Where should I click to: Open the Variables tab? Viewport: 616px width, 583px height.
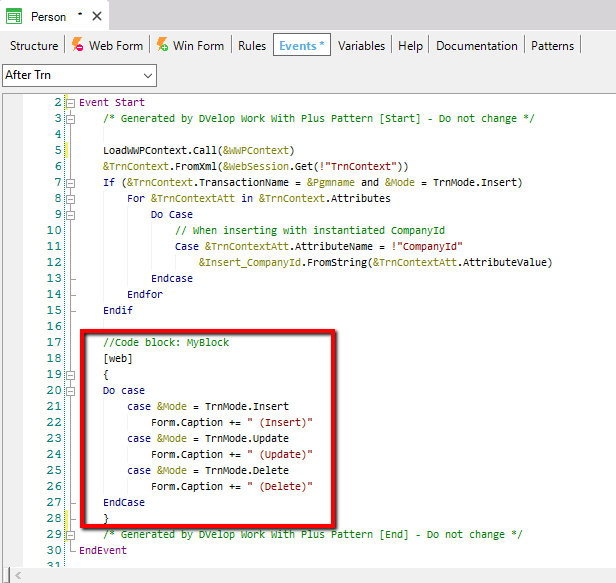pos(361,46)
